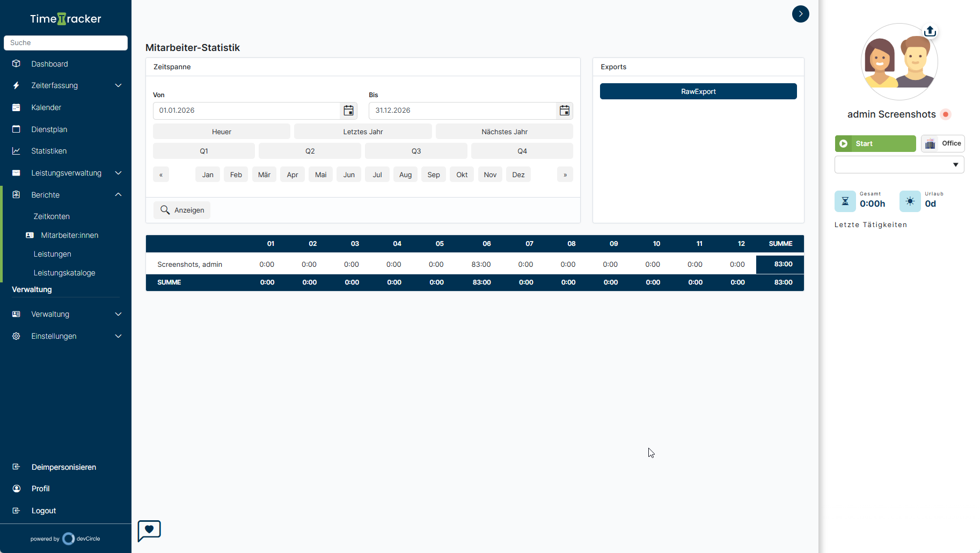Click the Dashboard cube icon
The height and width of the screenshot is (553, 980).
coord(16,63)
